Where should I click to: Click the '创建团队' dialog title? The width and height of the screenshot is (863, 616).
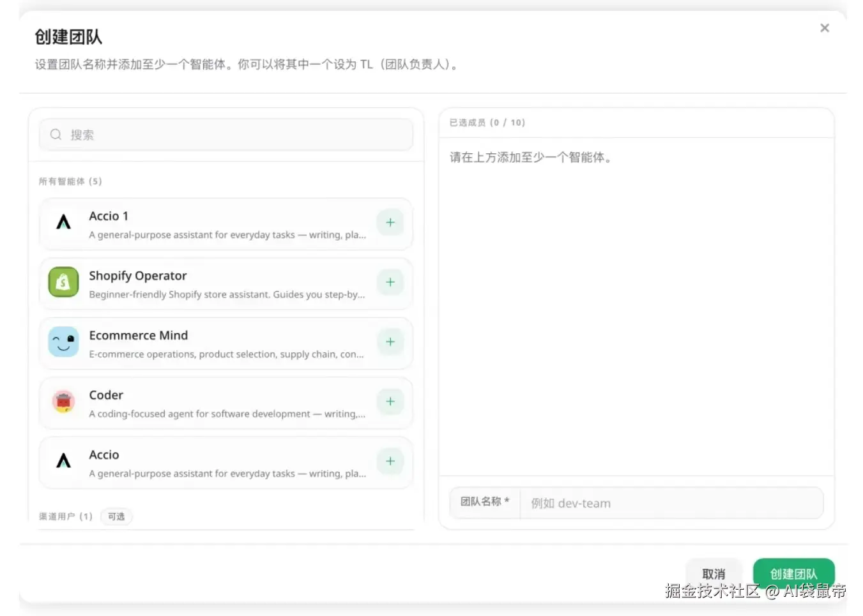point(68,37)
